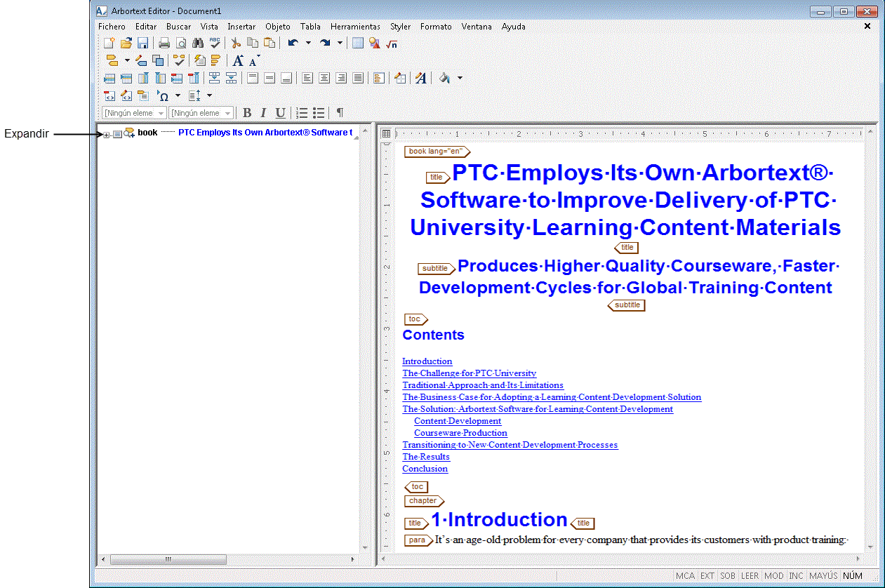The width and height of the screenshot is (885, 588).
Task: Print the document using the printer icon
Action: [x=164, y=43]
